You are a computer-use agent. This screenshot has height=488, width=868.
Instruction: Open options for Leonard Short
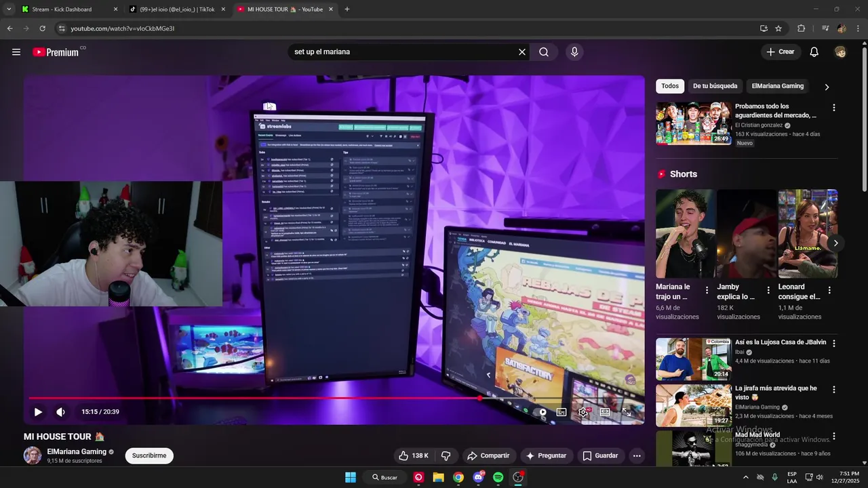pyautogui.click(x=830, y=290)
